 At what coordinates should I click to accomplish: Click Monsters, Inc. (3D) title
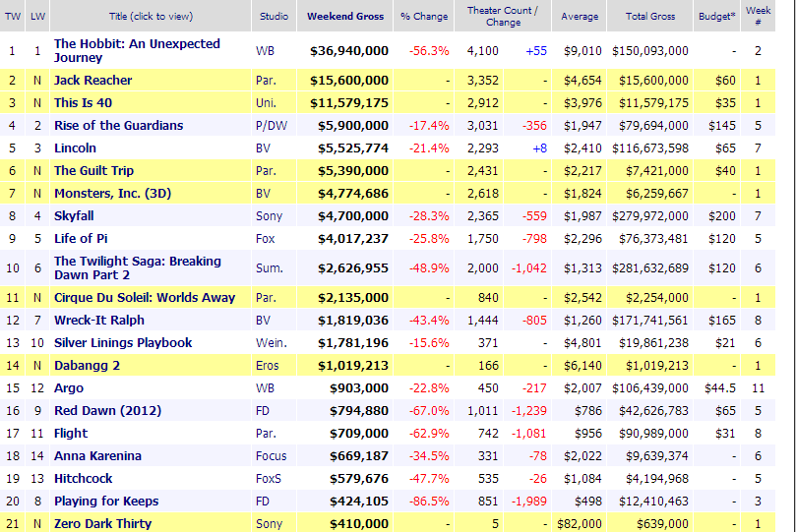click(113, 193)
